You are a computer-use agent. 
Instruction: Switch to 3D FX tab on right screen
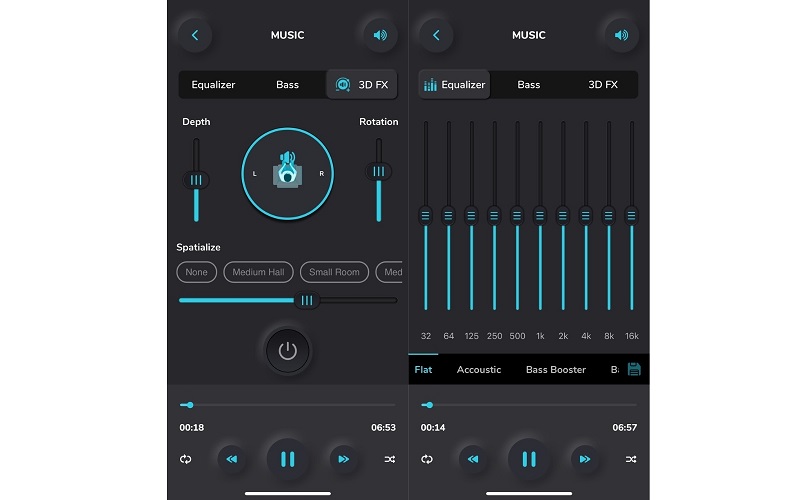[603, 85]
